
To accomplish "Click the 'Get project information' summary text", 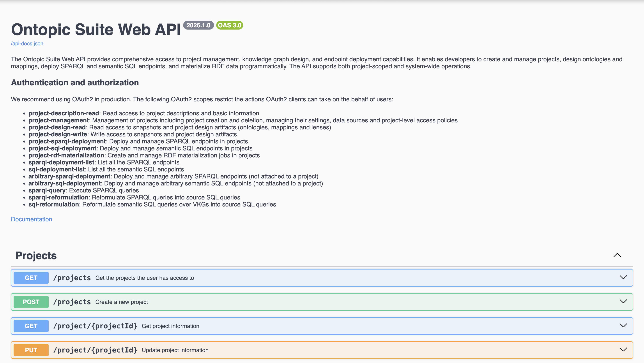I will pos(170,326).
